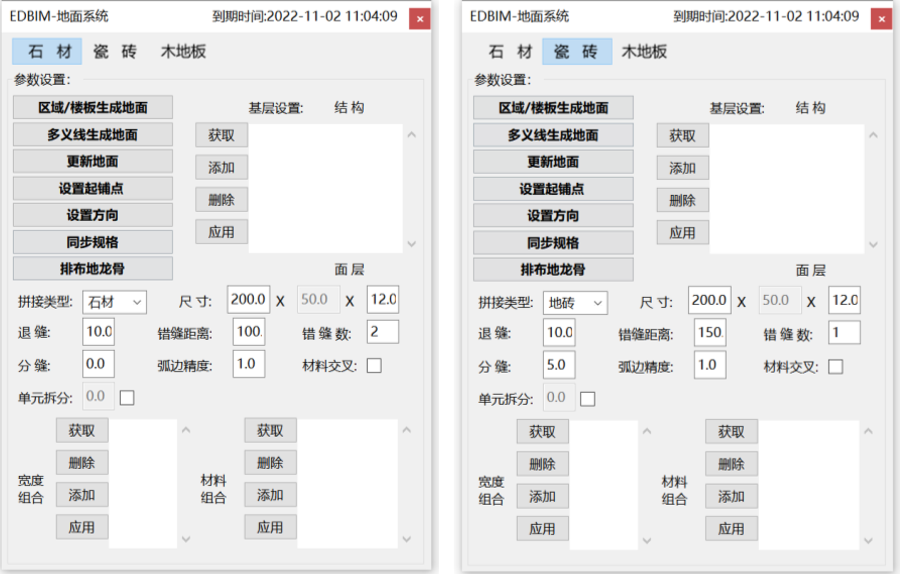The height and width of the screenshot is (574, 900).
Task: Click 多义线生成地面 in right window
Action: point(553,135)
